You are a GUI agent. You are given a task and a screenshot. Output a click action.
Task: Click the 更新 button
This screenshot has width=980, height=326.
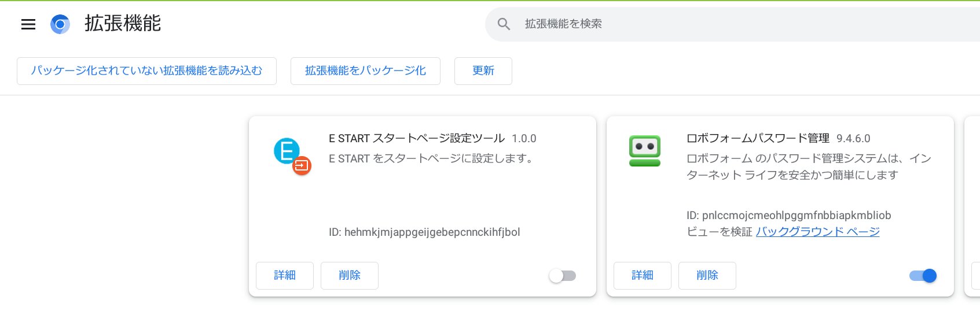click(483, 71)
